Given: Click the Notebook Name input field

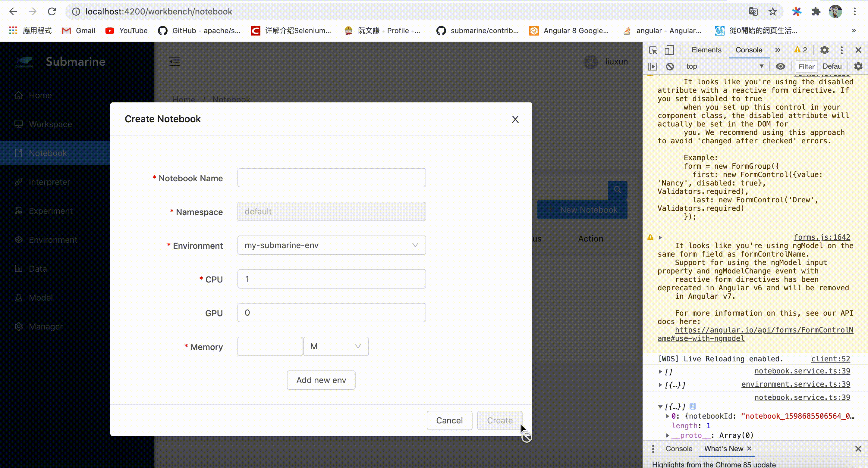Looking at the screenshot, I should 331,178.
